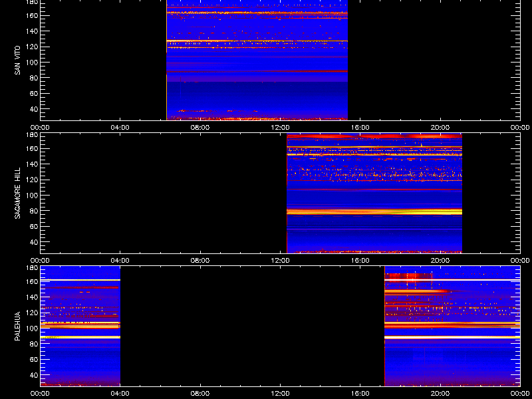Click 20:00 time label under San Vito plot
This screenshot has width=532, height=399.
pyautogui.click(x=440, y=128)
